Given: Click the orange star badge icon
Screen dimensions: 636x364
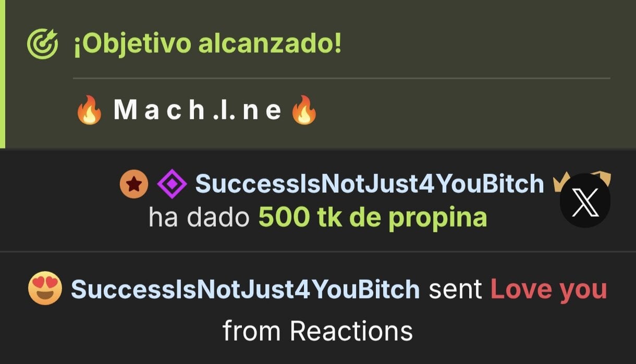Looking at the screenshot, I should pyautogui.click(x=134, y=184).
